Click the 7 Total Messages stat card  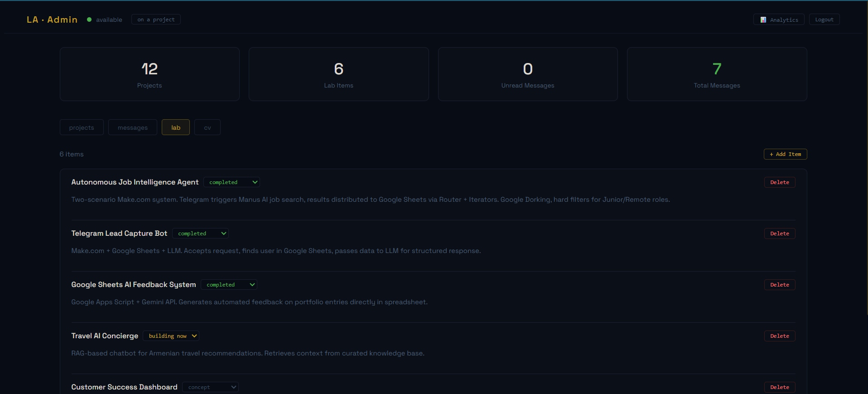click(x=717, y=74)
